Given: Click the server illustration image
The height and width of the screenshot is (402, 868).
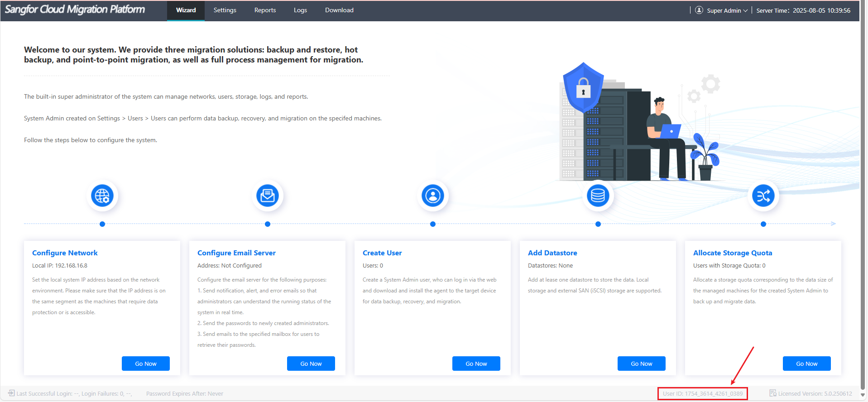Looking at the screenshot, I should 641,122.
